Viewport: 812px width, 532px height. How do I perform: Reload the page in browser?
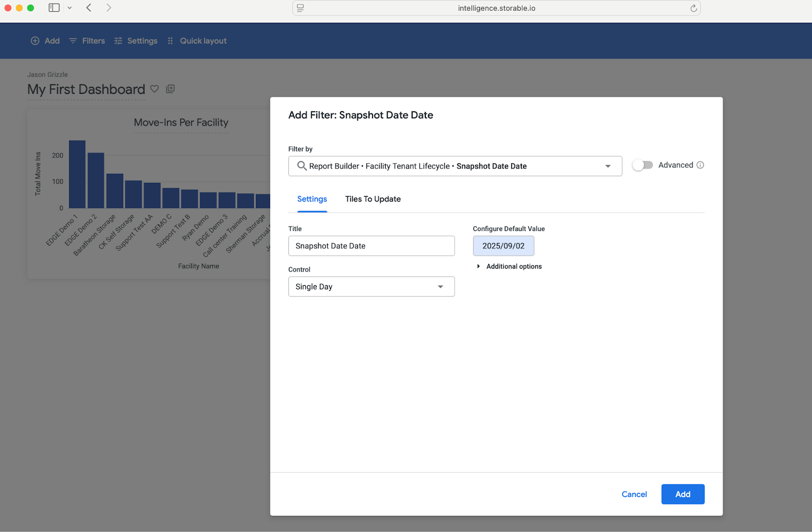(693, 8)
